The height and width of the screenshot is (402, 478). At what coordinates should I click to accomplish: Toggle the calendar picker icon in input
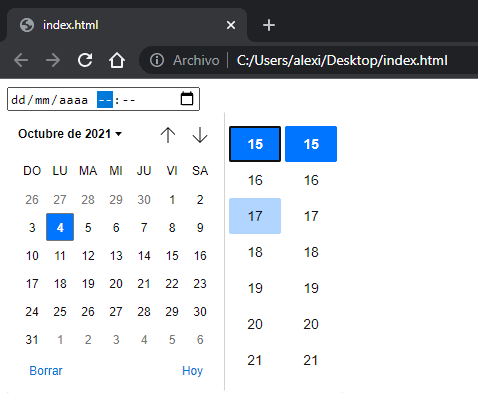tap(187, 99)
